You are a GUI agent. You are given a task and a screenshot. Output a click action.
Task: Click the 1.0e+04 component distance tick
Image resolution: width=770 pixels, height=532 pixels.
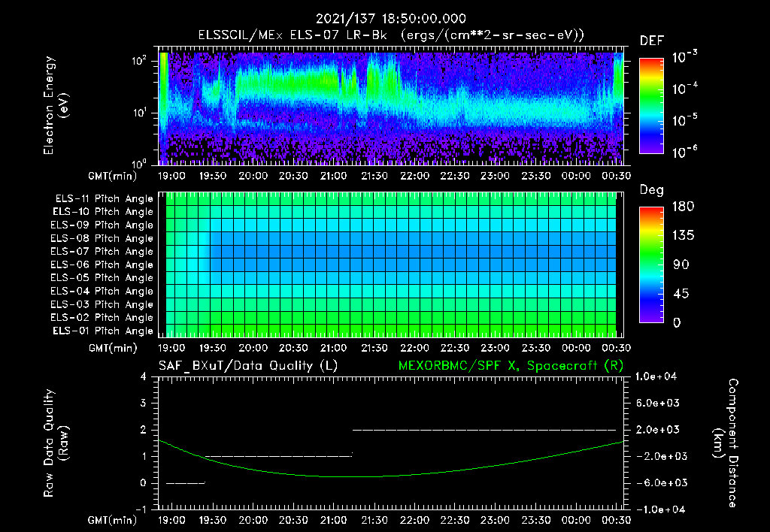pos(656,377)
